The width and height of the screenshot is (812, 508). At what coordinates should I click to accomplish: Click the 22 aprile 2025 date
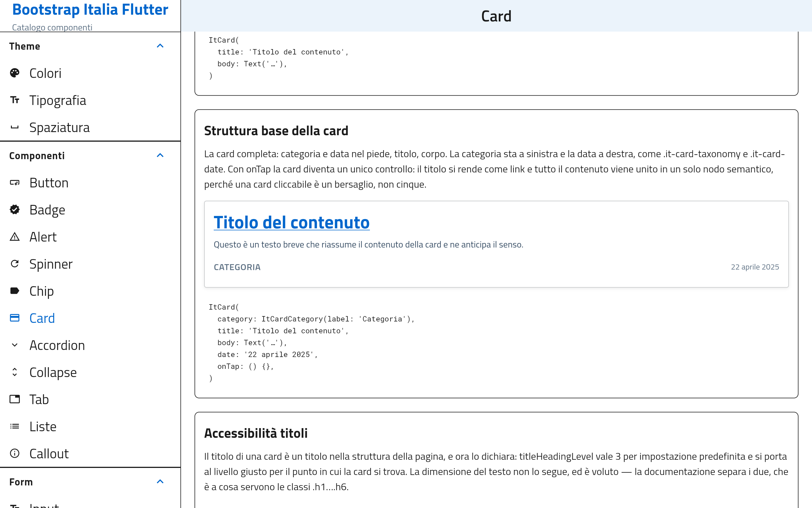tap(754, 267)
